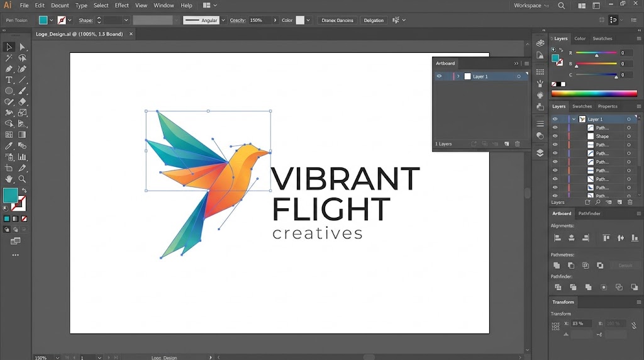
Task: Select the Selection tool arrow
Action: pyautogui.click(x=9, y=47)
